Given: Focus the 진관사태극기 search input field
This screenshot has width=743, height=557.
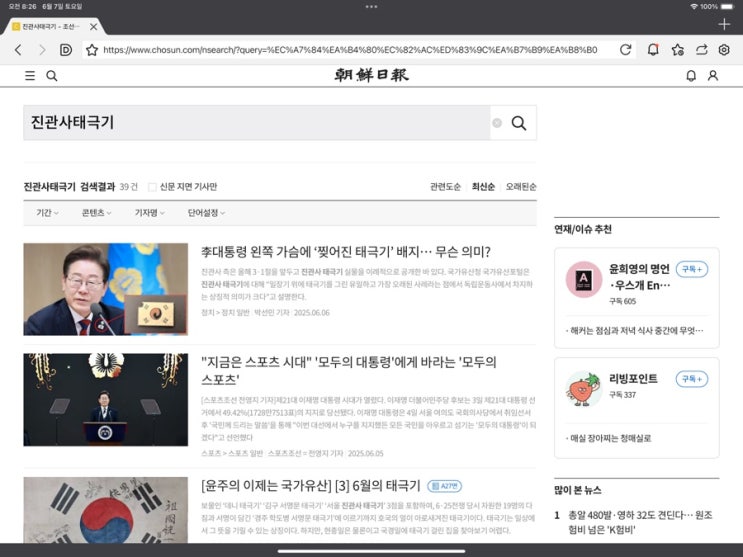Looking at the screenshot, I should pyautogui.click(x=256, y=123).
